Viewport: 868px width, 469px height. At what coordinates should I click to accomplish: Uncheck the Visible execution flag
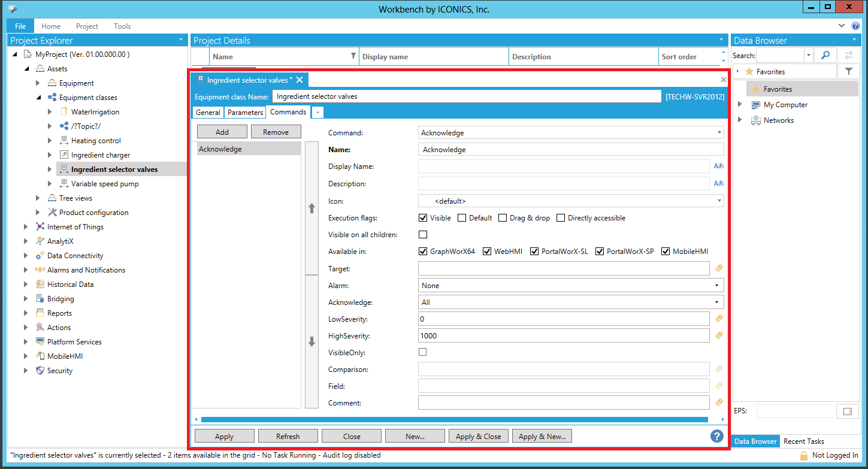tap(423, 218)
